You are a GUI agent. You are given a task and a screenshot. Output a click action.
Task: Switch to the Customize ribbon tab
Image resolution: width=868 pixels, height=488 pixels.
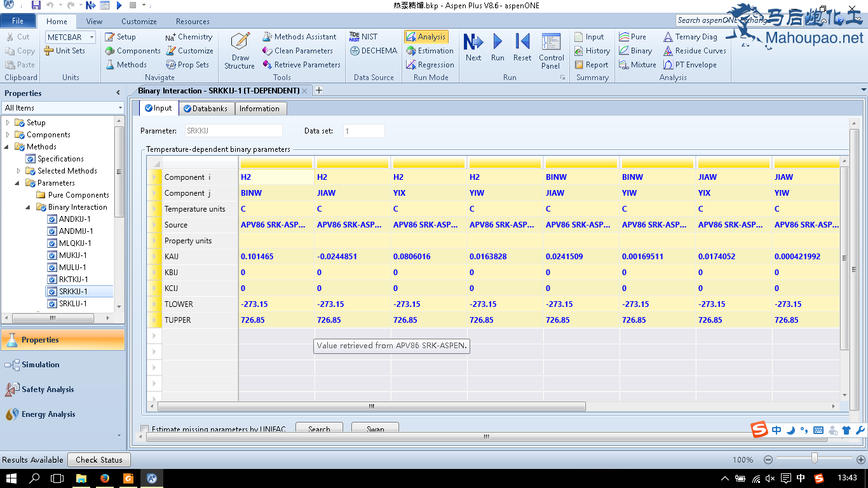(139, 21)
